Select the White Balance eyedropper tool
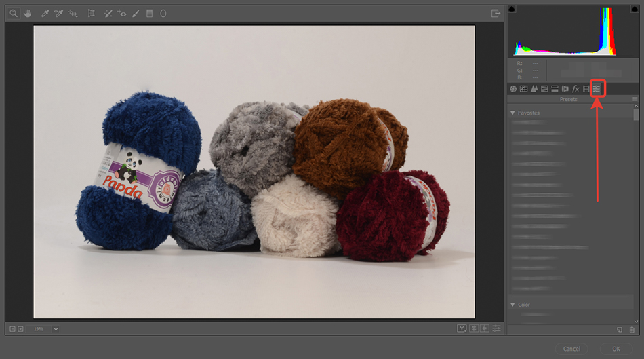 click(x=45, y=13)
